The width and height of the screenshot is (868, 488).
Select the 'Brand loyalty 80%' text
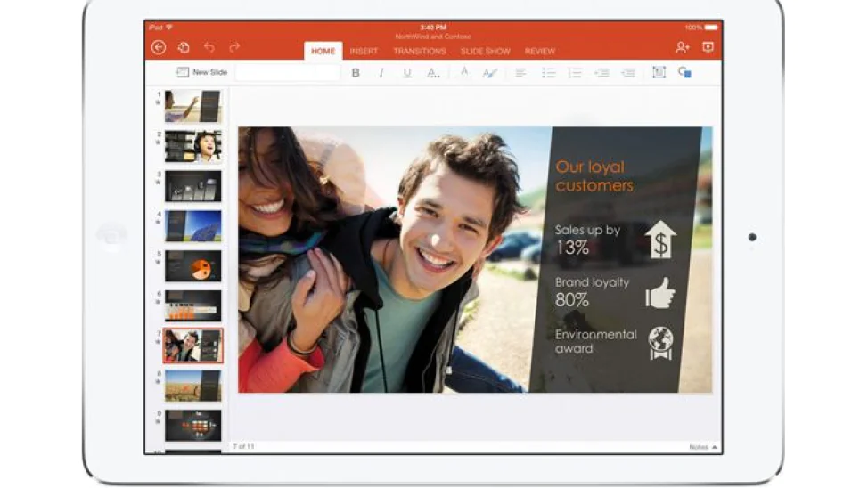click(x=592, y=291)
